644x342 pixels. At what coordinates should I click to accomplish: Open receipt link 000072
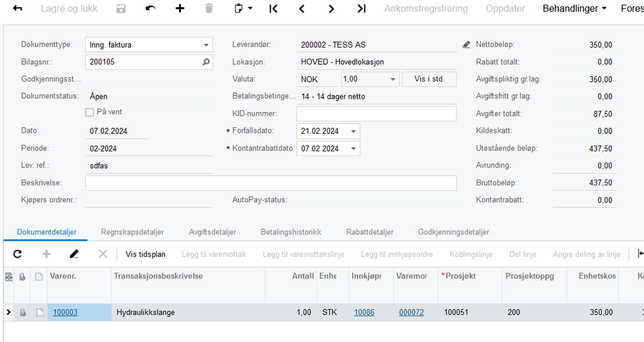pyautogui.click(x=411, y=312)
